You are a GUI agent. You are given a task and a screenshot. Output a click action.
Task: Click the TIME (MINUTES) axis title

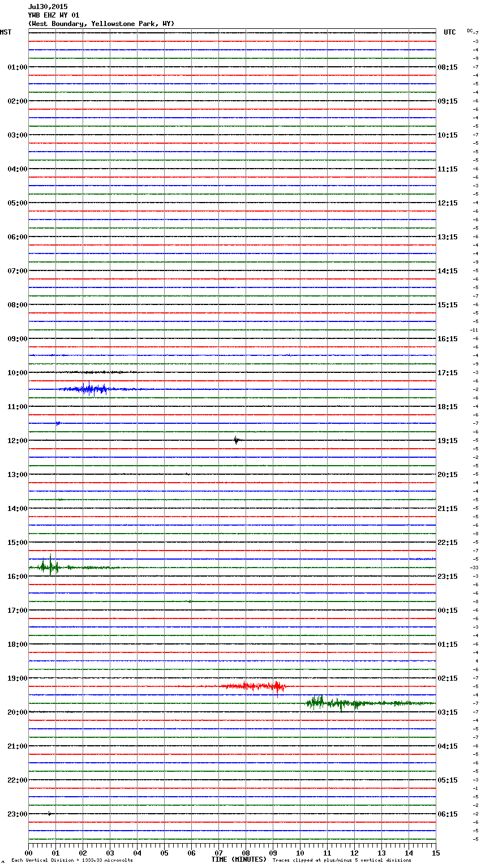tap(239, 860)
